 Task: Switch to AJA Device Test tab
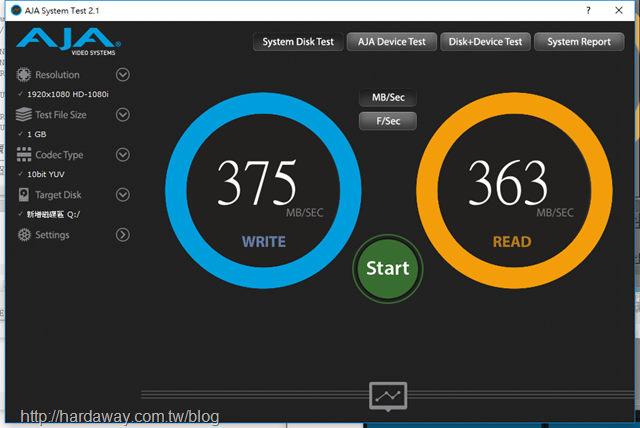point(391,42)
